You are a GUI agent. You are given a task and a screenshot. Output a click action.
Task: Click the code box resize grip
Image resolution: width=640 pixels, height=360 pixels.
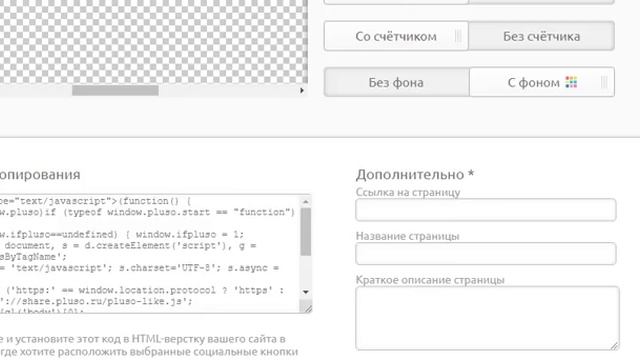tap(308, 309)
